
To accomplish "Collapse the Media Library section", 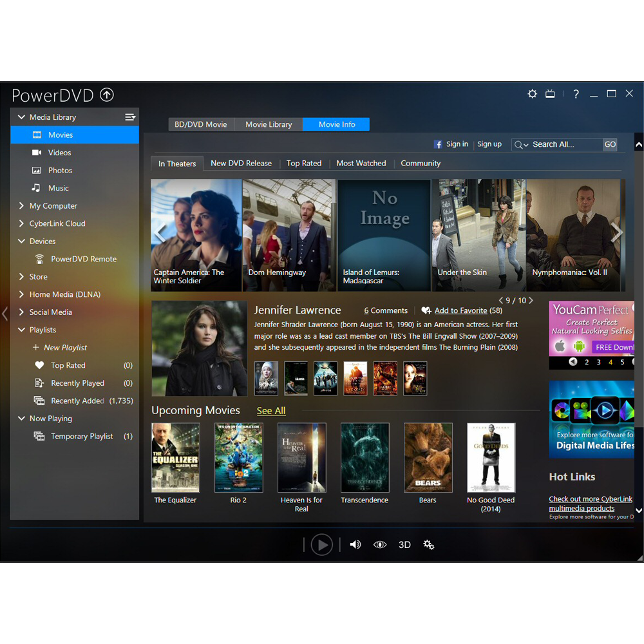I will 21,117.
